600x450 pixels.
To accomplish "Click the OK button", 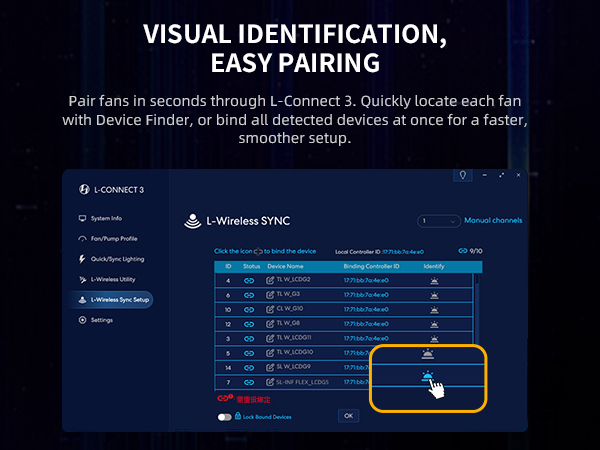I will 349,416.
